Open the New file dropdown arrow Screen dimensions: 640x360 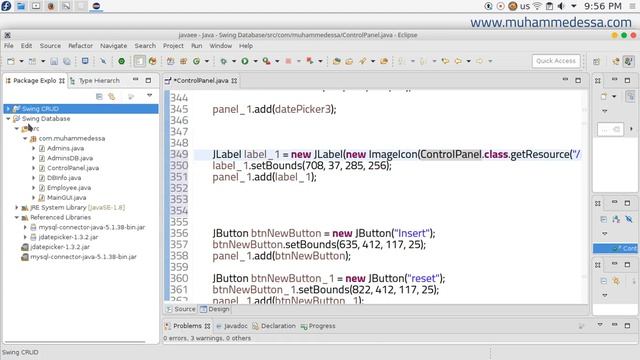[x=21, y=61]
